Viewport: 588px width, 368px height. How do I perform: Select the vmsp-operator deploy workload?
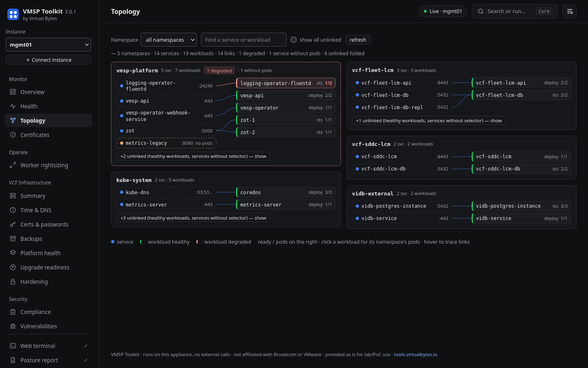[x=286, y=108]
